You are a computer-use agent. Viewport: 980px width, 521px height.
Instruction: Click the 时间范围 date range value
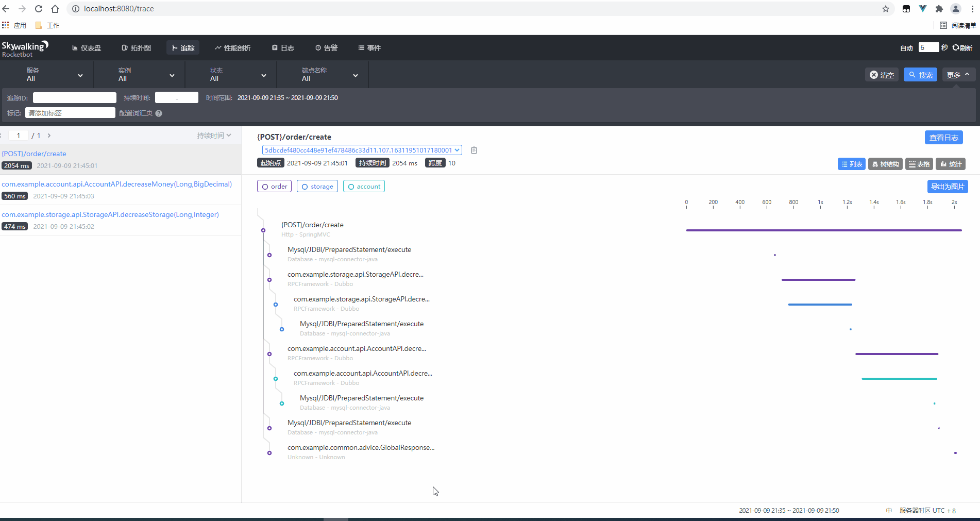click(x=288, y=98)
